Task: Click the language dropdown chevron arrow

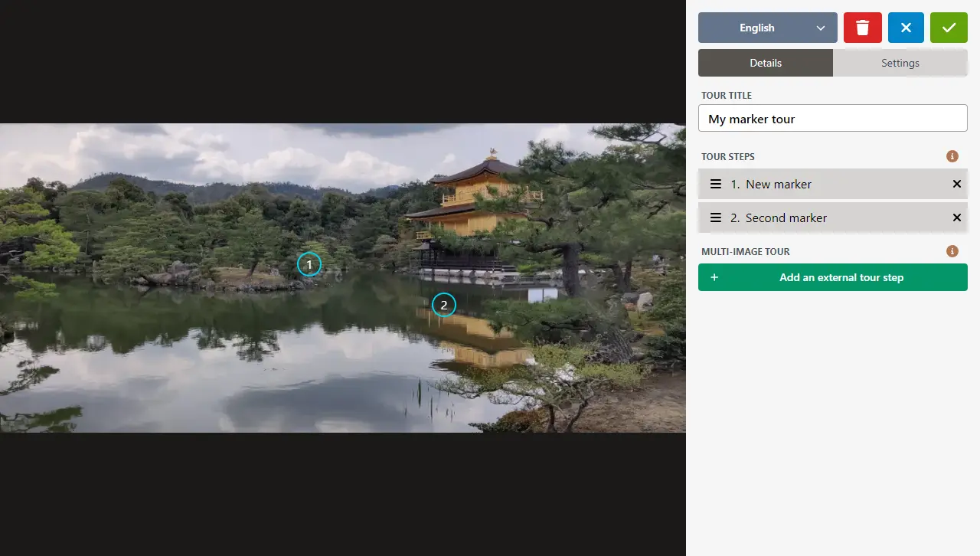Action: (821, 28)
